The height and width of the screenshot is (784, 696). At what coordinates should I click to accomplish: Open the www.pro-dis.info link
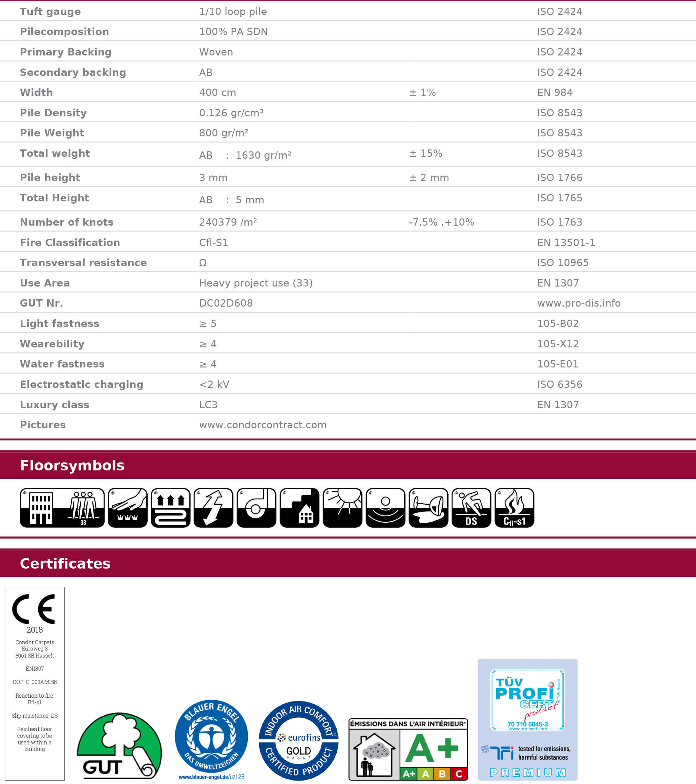tap(579, 303)
